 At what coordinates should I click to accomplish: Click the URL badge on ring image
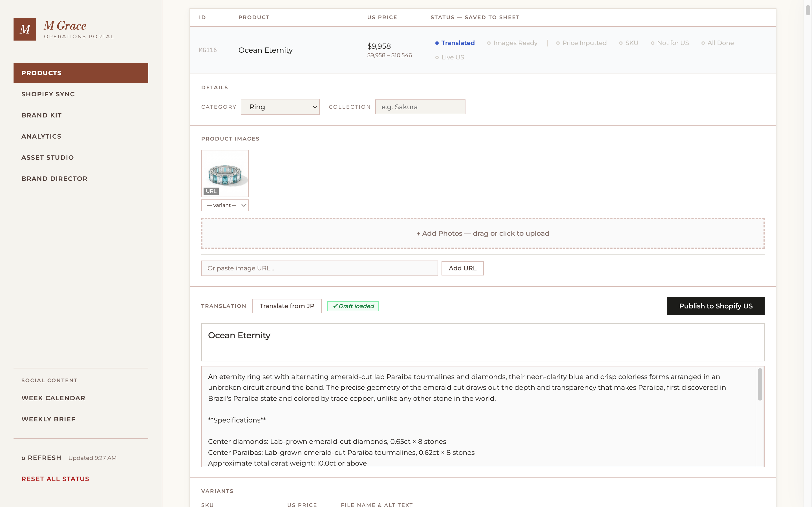coord(211,191)
